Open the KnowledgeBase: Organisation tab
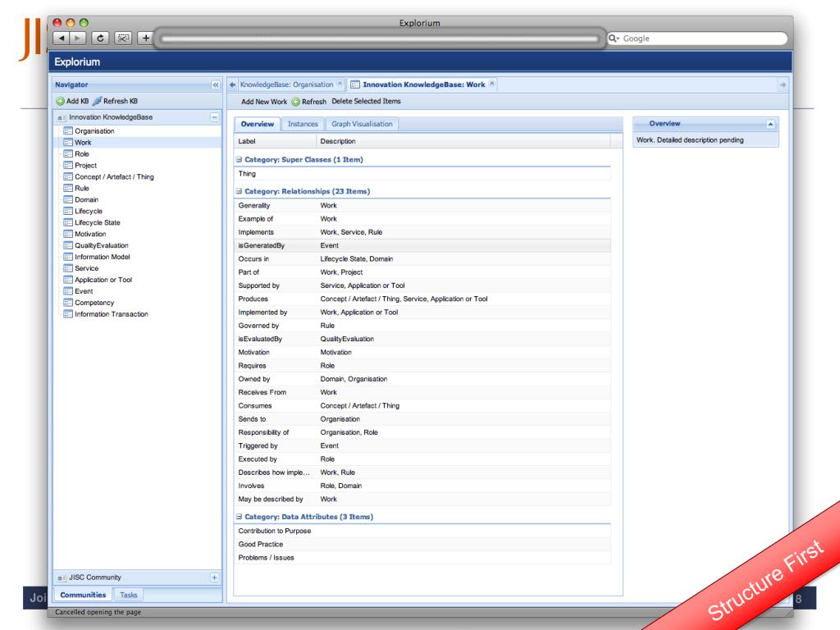 (286, 84)
